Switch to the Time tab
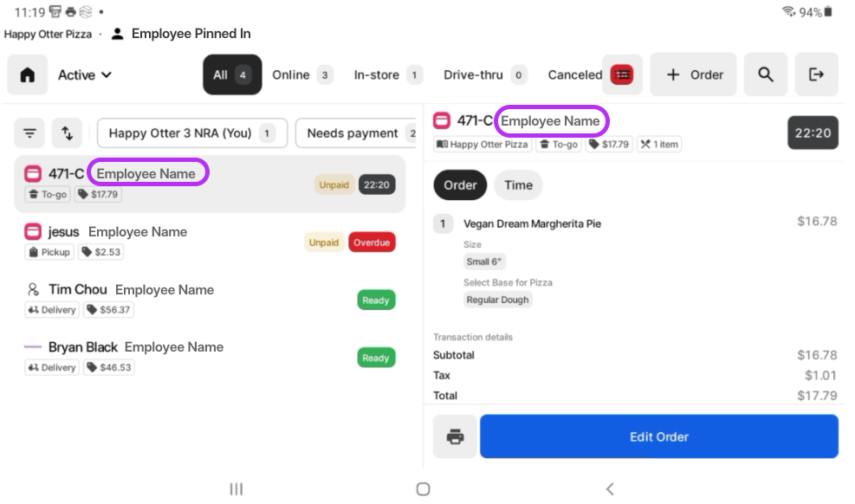Image resolution: width=855 pixels, height=504 pixels. click(x=518, y=184)
